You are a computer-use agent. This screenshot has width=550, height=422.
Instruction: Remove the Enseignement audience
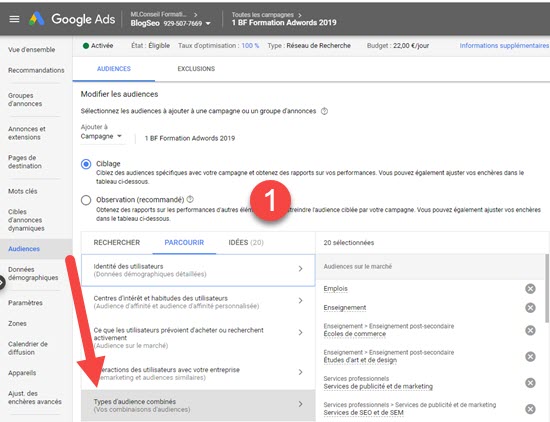(x=530, y=308)
